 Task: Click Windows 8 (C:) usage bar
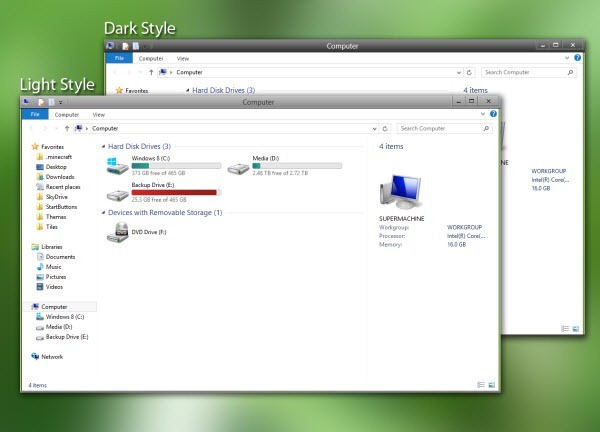(x=176, y=166)
